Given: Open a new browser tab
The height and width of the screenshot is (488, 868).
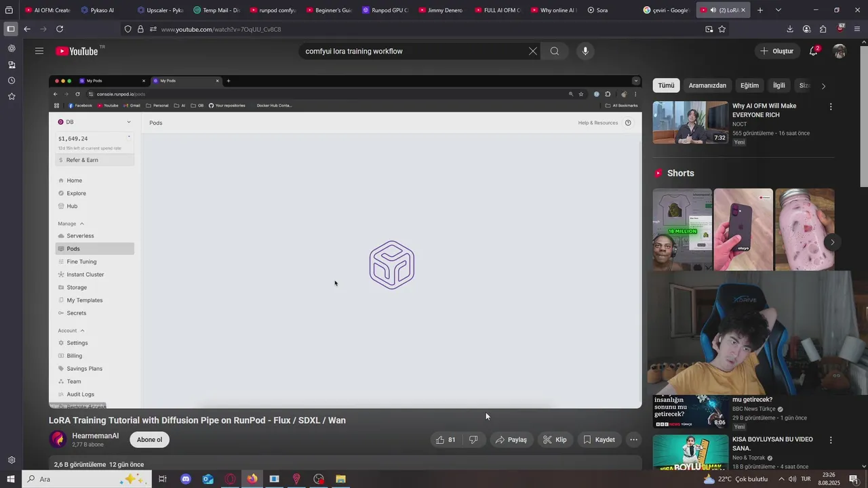Looking at the screenshot, I should coord(760,10).
